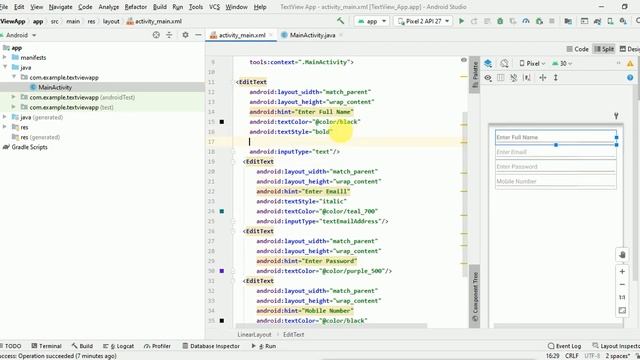Image resolution: width=640 pixels, height=360 pixels.
Task: Click the LinearLayout breadcrumb below the editor
Action: (x=254, y=334)
